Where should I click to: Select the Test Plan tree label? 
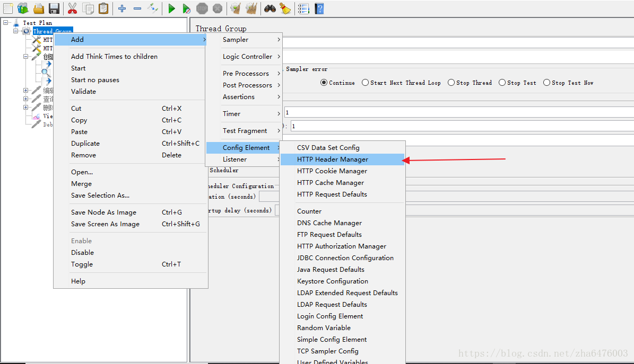click(37, 23)
